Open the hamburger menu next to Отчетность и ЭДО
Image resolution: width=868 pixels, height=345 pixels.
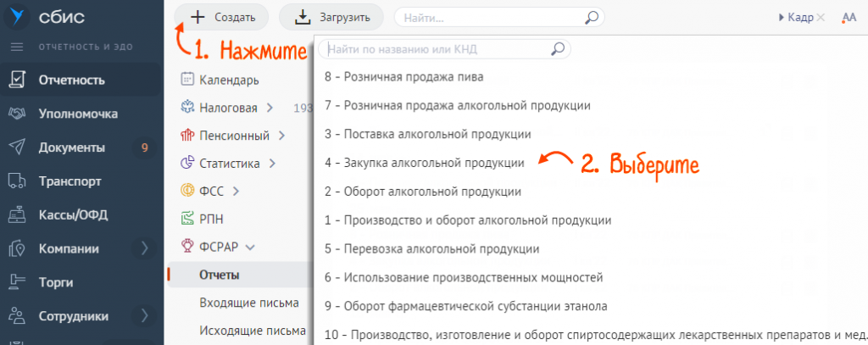[x=17, y=47]
